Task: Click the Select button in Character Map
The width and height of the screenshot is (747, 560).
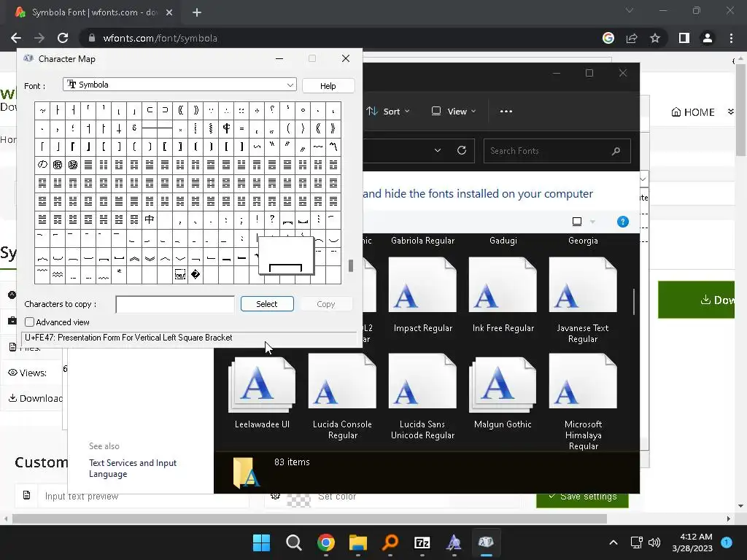Action: point(267,304)
